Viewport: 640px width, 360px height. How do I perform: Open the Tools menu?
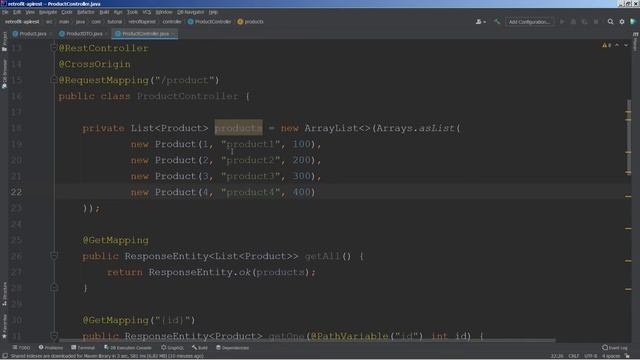click(x=132, y=12)
